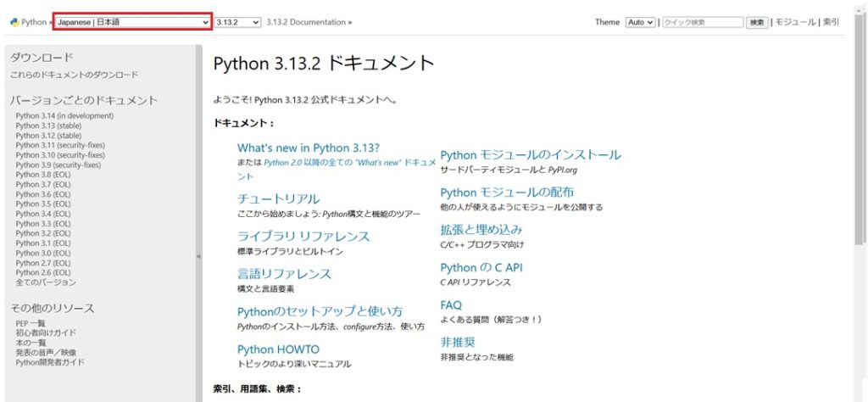Click the Python breadcrumb link
This screenshot has height=402, width=868.
tap(34, 22)
